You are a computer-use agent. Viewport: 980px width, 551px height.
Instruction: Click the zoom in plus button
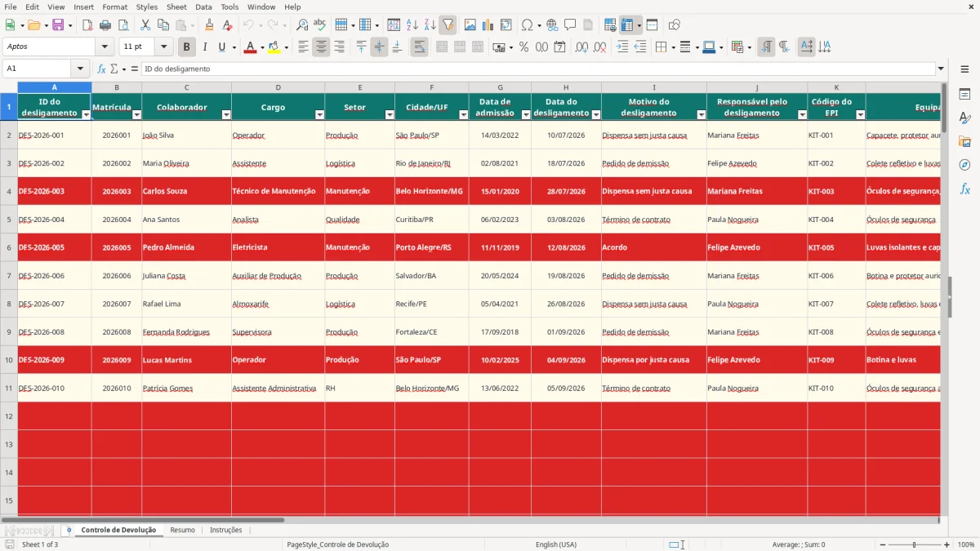point(947,544)
